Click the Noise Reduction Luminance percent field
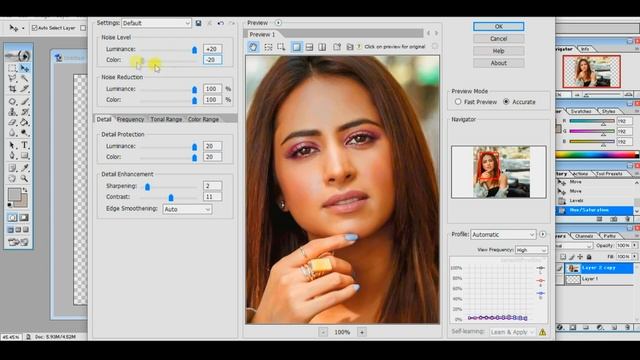 click(212, 89)
